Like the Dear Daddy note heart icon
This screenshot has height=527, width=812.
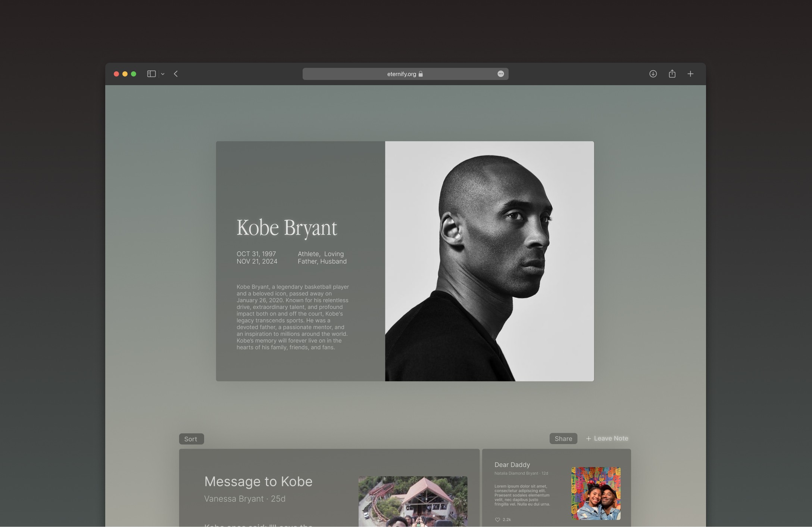pyautogui.click(x=497, y=520)
